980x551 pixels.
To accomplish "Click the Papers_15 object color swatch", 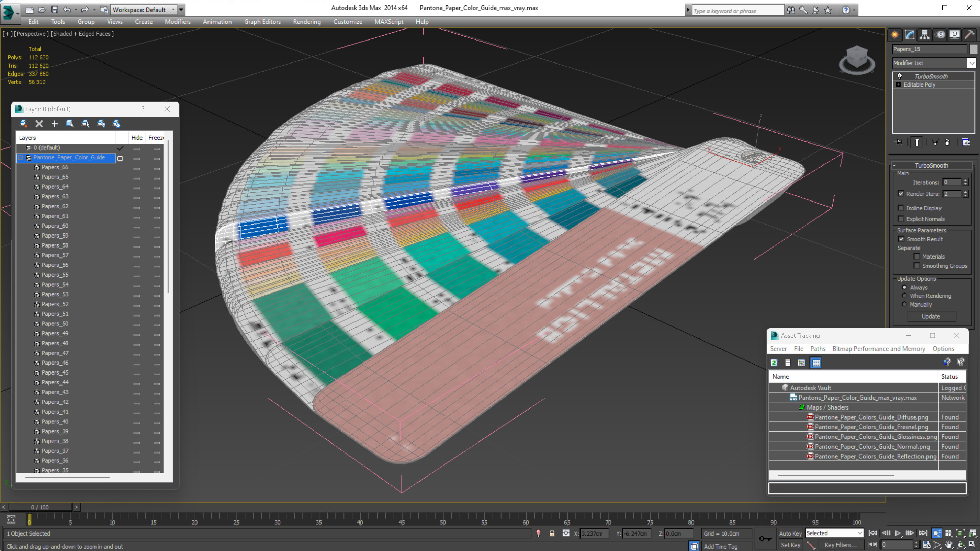I will [x=973, y=49].
